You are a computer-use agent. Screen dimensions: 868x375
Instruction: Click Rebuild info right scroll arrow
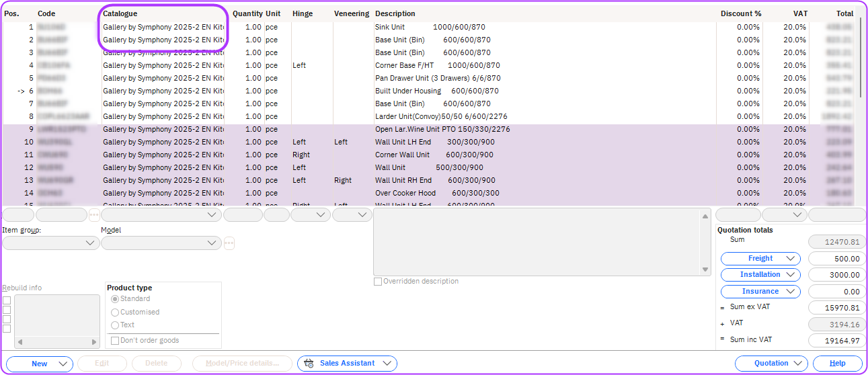(95, 343)
